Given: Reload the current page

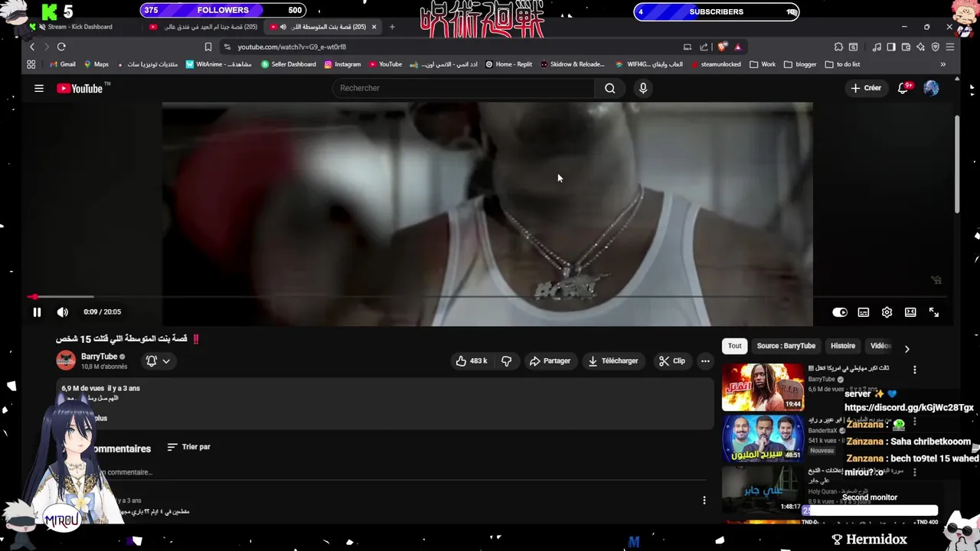Looking at the screenshot, I should pyautogui.click(x=61, y=47).
